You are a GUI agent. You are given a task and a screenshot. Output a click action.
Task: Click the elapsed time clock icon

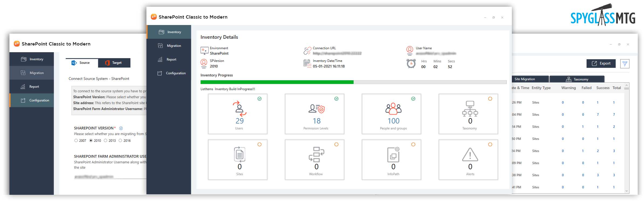pyautogui.click(x=411, y=64)
